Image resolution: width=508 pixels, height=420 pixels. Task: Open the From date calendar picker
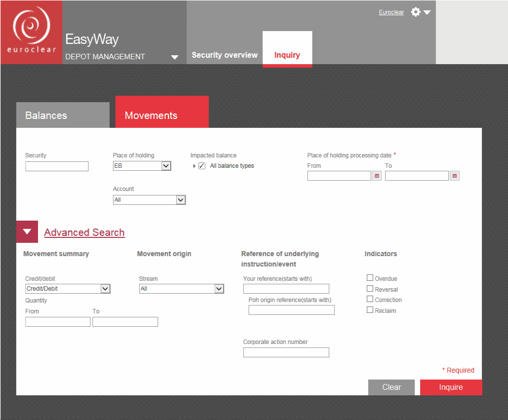tap(377, 176)
